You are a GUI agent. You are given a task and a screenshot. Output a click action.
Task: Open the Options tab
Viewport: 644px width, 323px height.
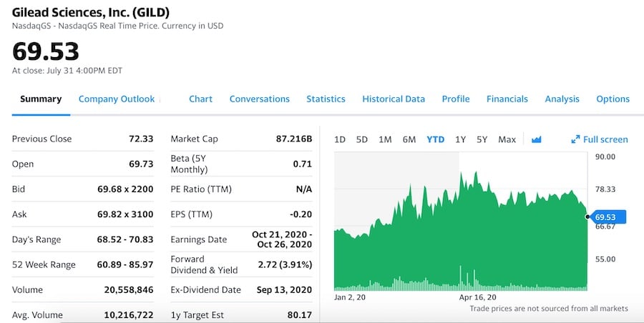point(613,99)
